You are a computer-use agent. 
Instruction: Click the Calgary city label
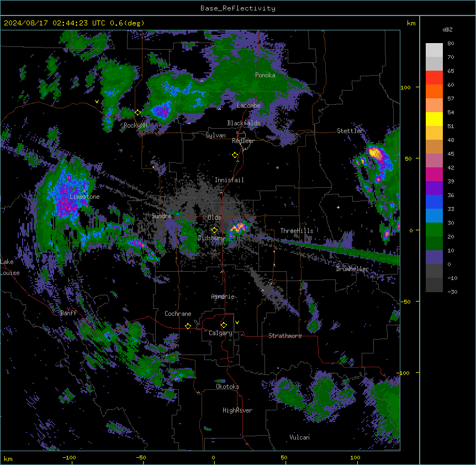(x=220, y=333)
